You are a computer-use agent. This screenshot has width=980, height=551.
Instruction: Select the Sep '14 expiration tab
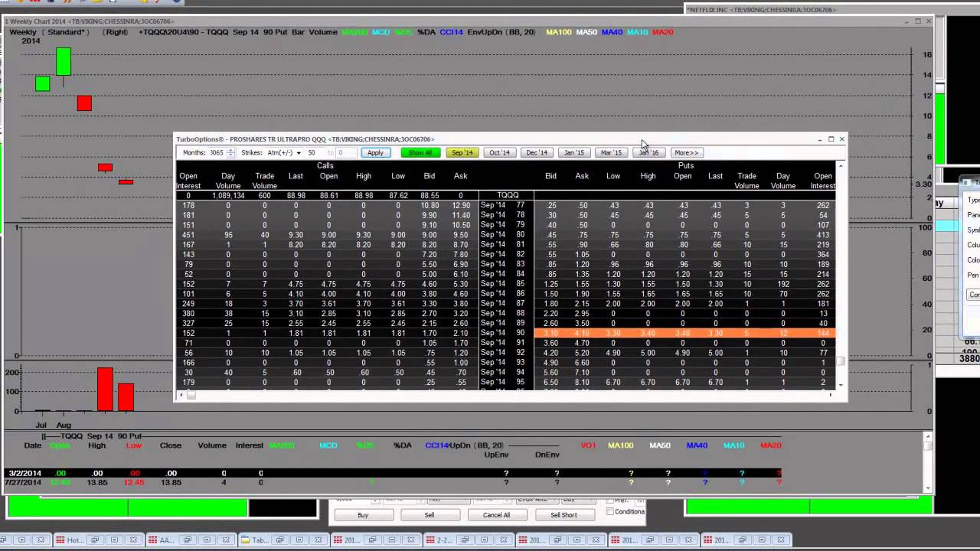click(x=462, y=152)
